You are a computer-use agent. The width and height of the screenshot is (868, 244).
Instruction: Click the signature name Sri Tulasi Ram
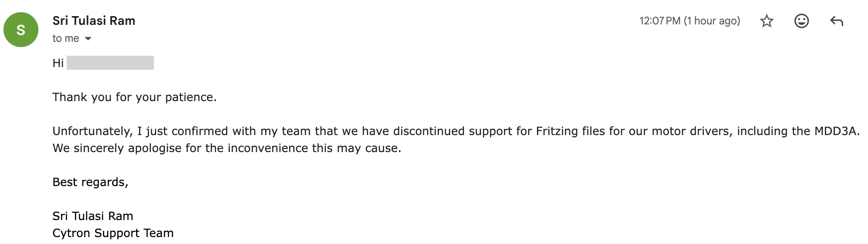(93, 216)
